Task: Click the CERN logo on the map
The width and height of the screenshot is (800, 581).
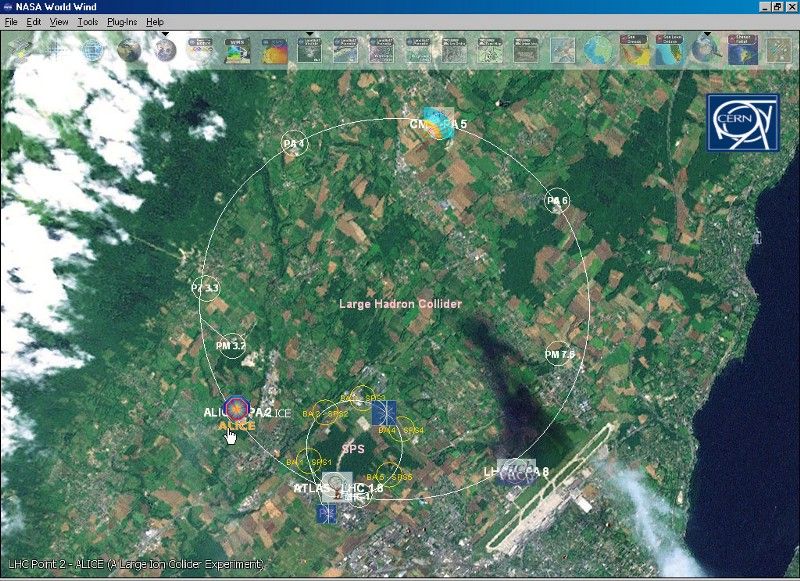Action: [x=743, y=123]
